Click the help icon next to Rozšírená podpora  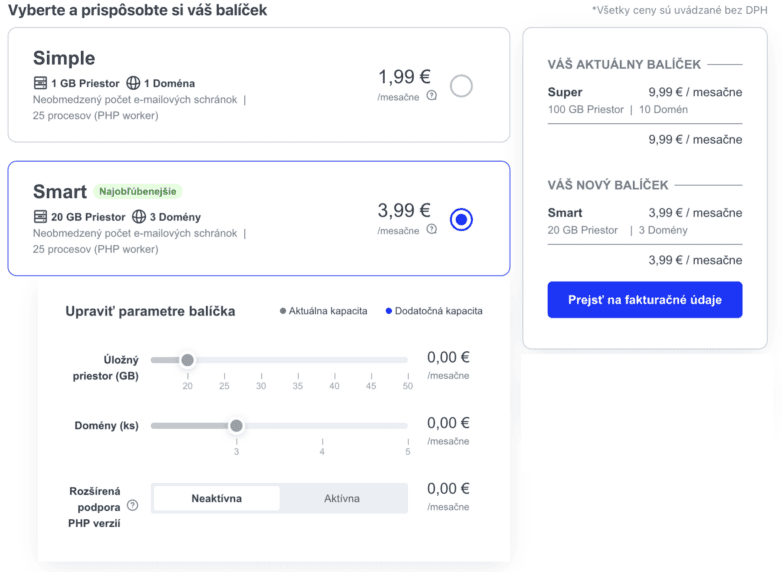[132, 505]
